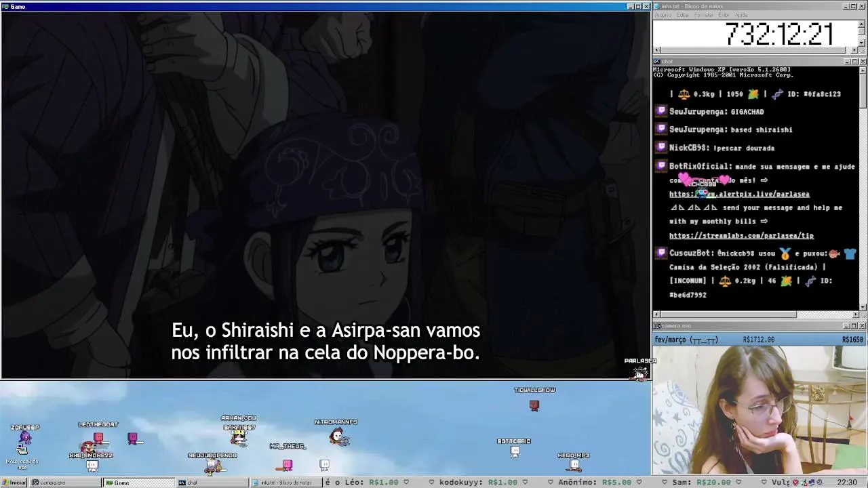Open the alertpix.live/parlasea link in chat
This screenshot has height=488, width=868.
(739, 194)
